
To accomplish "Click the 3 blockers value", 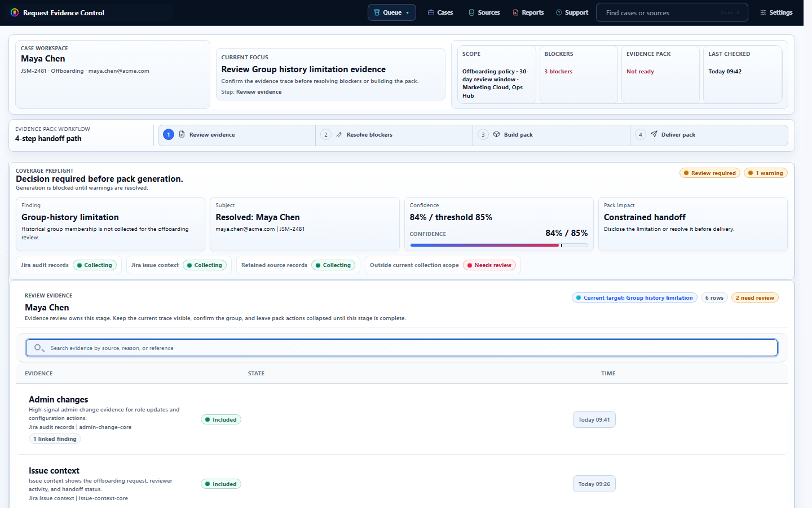I will [558, 72].
